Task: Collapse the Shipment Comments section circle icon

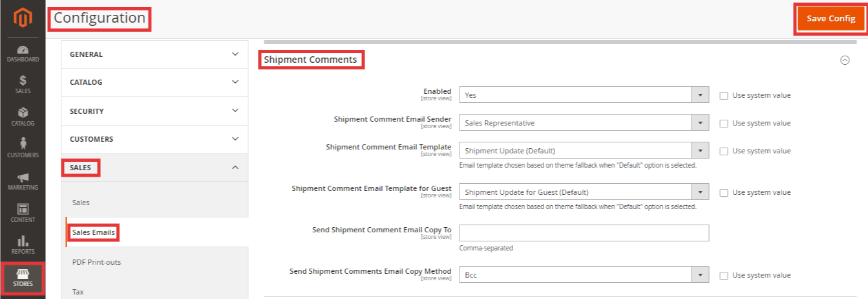Action: point(844,60)
